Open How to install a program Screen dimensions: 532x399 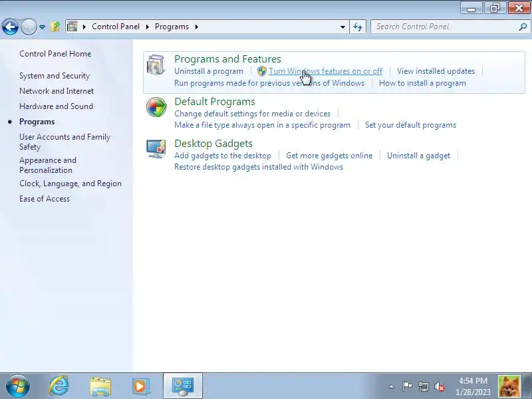coord(422,83)
